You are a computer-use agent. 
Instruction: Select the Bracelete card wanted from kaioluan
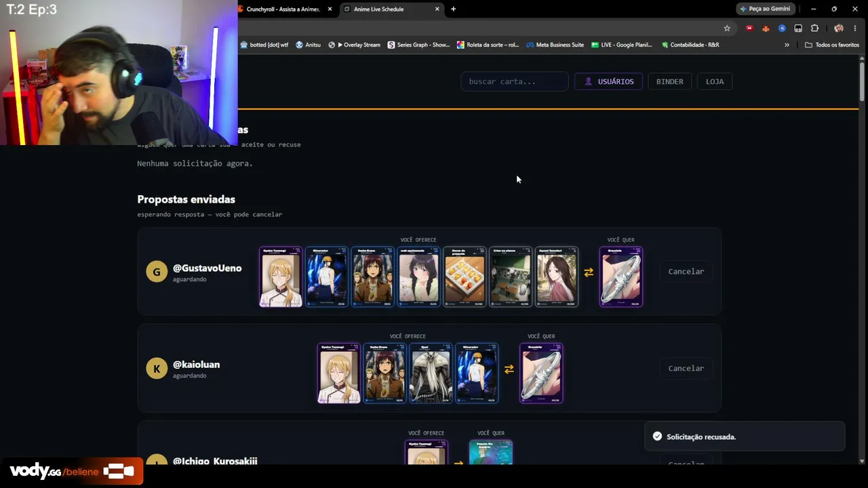[x=541, y=373]
